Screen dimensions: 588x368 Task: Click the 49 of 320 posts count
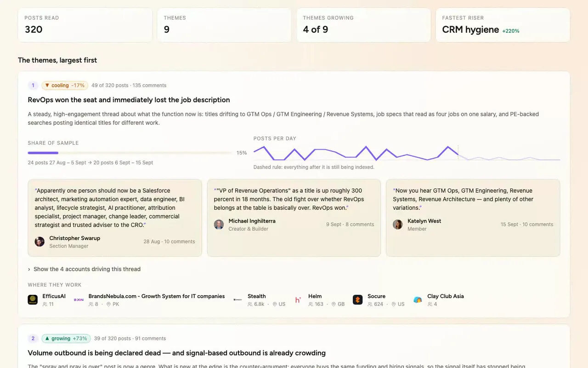(111, 85)
